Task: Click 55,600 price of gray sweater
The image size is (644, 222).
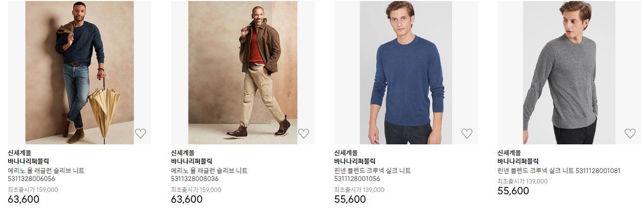Action: 513,191
